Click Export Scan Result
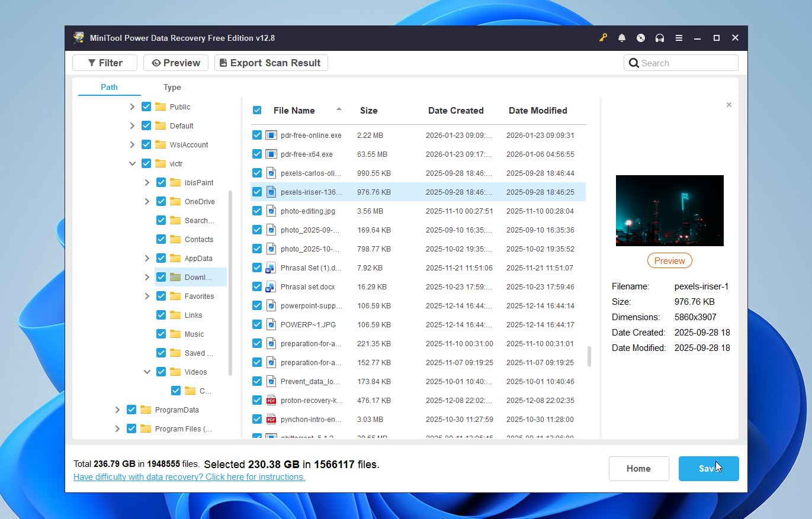 pos(271,62)
